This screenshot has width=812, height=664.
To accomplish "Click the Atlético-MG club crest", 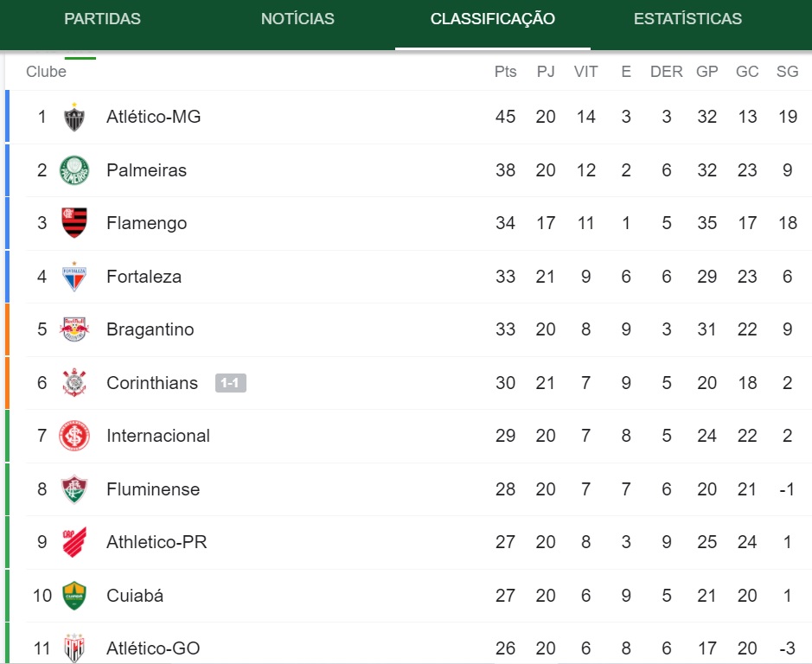I will point(74,117).
